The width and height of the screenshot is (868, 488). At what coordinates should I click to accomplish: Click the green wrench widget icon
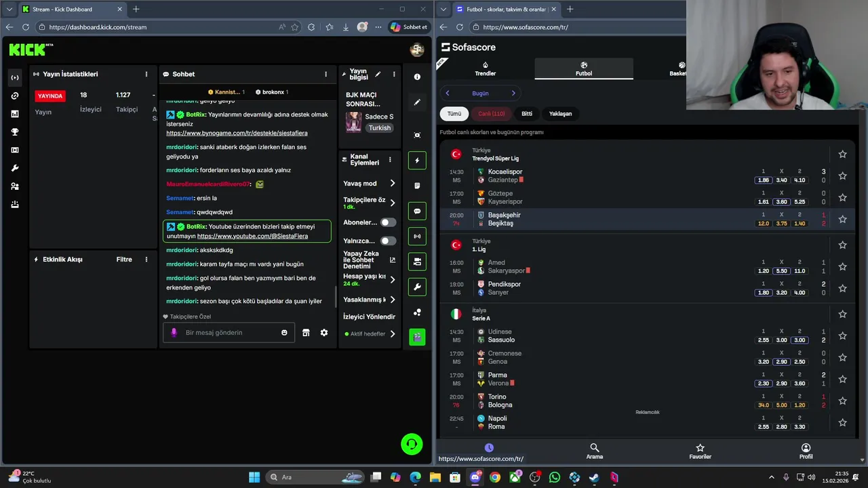pos(417,287)
